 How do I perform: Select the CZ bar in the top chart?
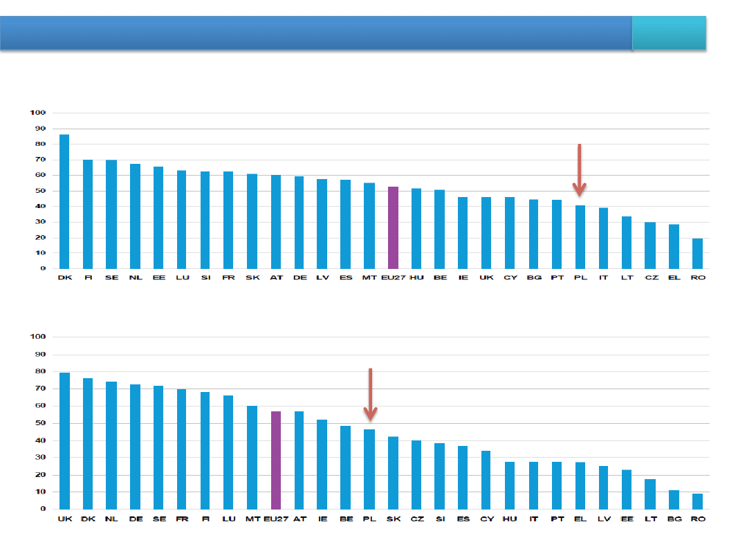click(x=650, y=245)
